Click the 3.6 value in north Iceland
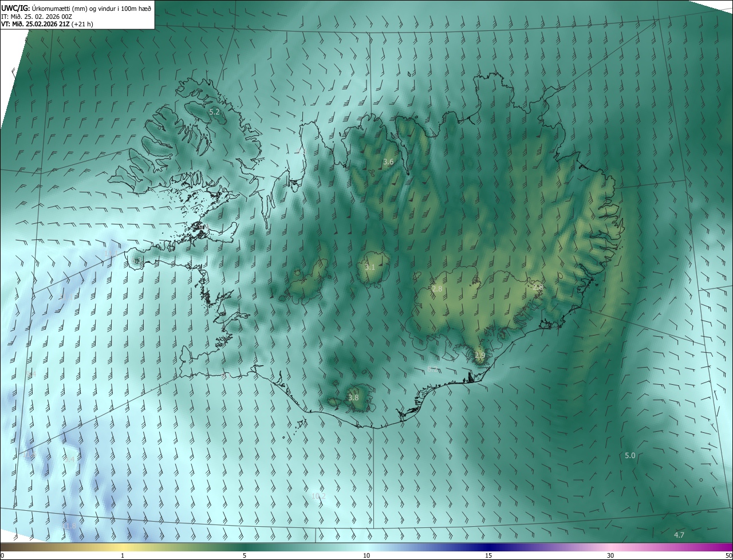733x560 pixels. pos(388,162)
